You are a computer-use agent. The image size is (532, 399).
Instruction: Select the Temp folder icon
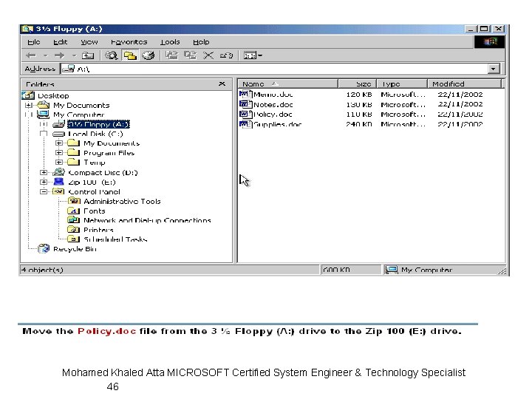point(73,162)
